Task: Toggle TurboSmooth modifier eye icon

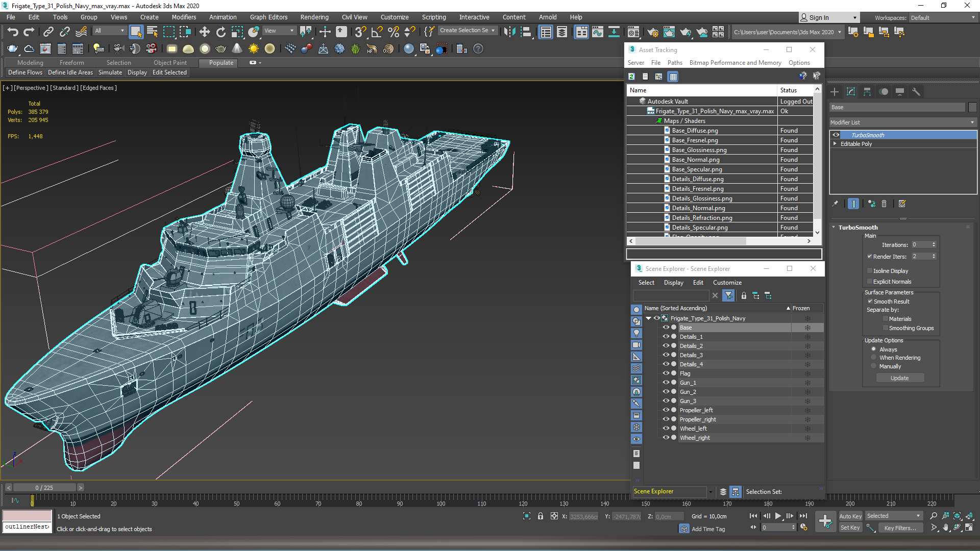Action: pos(836,135)
